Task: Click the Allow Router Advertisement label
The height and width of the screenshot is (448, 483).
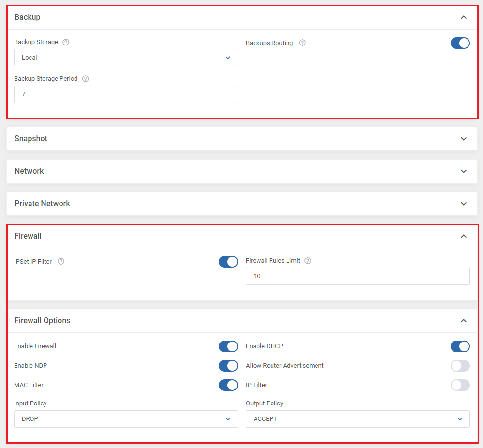Action: coord(285,366)
